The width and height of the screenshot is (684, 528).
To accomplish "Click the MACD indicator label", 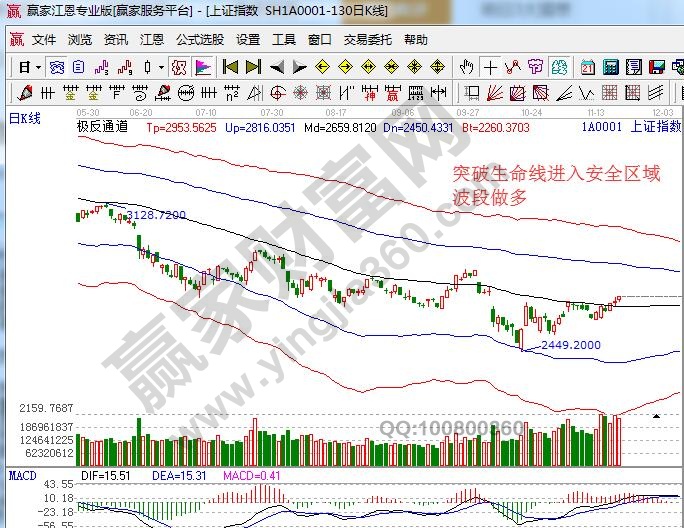I will (22, 473).
